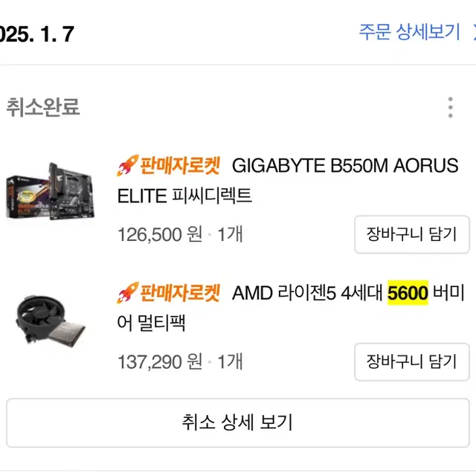Viewport: 476px width, 476px height.
Task: Click the 126,500 원 price text
Action: coord(159,235)
